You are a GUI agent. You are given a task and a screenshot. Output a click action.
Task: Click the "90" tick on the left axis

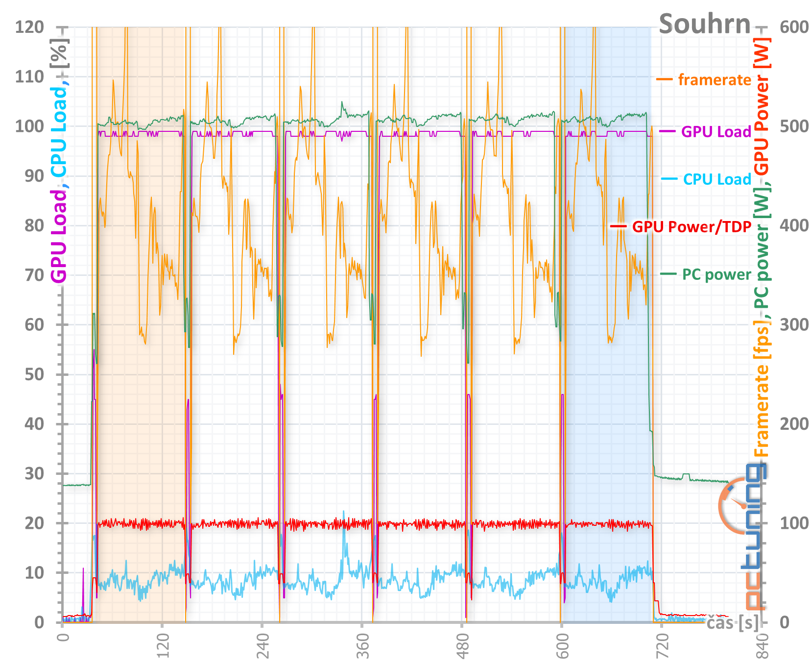pos(34,176)
